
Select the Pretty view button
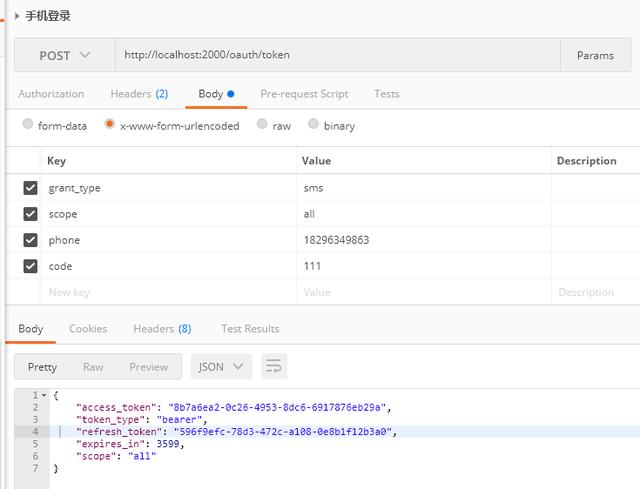42,367
